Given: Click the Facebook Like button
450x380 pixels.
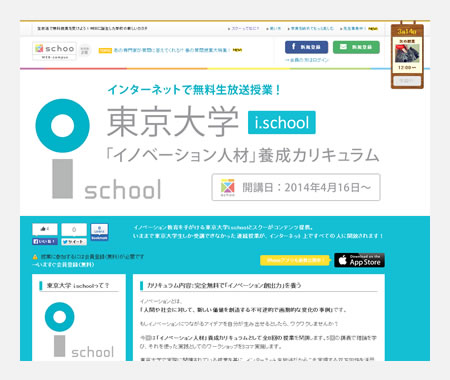Looking at the screenshot, I should pos(45,241).
